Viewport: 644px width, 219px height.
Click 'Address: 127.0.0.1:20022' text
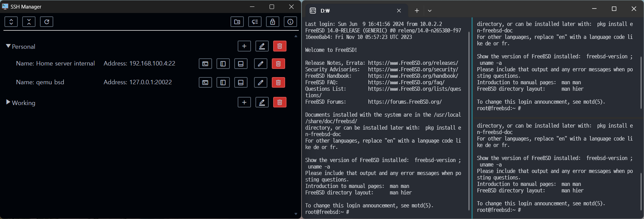[138, 82]
